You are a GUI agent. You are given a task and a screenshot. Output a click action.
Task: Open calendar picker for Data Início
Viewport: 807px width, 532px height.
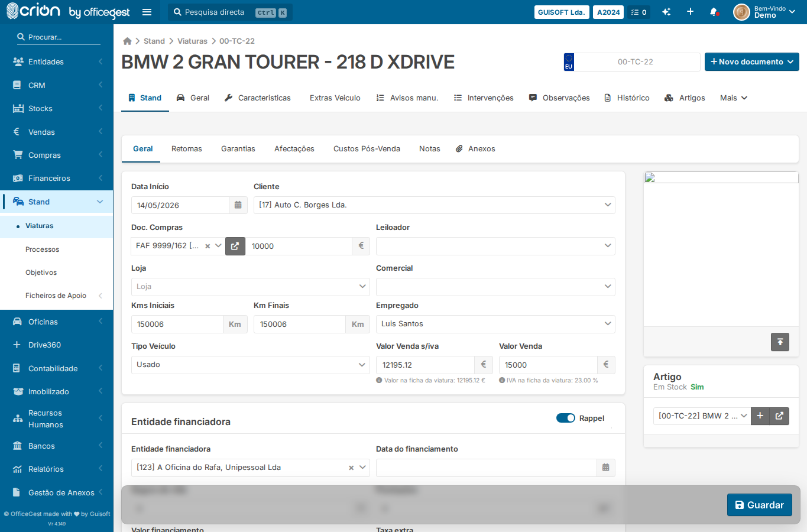238,205
